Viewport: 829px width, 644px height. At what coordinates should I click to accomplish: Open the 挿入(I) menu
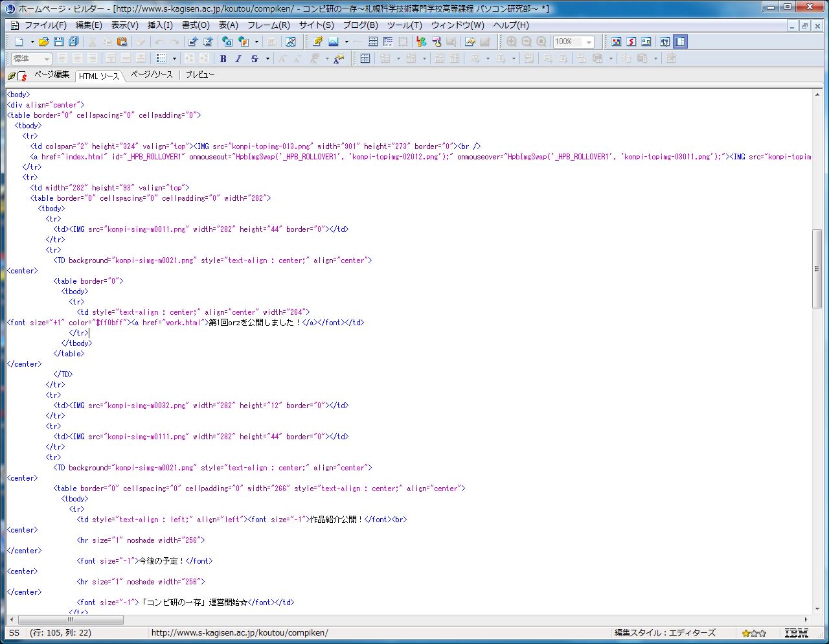(x=160, y=25)
